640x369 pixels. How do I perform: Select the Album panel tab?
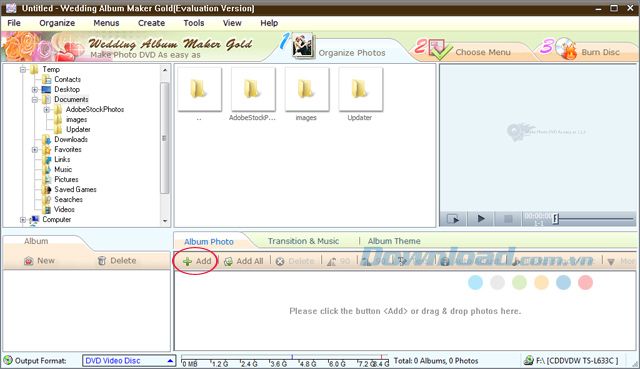click(x=36, y=241)
